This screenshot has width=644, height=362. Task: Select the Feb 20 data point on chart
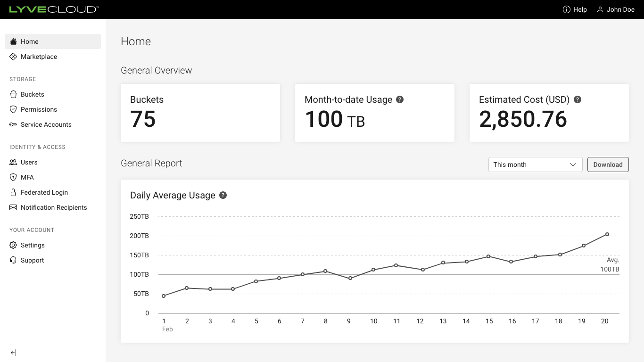(x=607, y=234)
